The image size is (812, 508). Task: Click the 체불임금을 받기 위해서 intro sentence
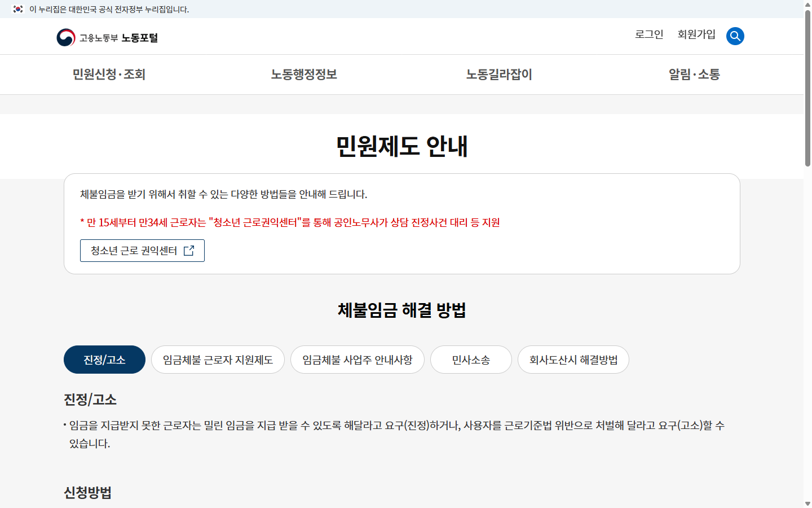224,194
